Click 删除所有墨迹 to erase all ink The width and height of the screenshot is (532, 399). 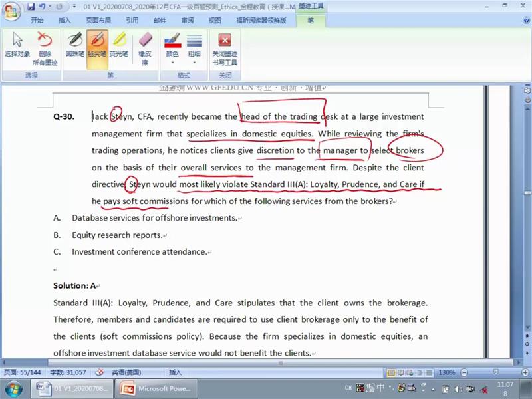[x=45, y=48]
